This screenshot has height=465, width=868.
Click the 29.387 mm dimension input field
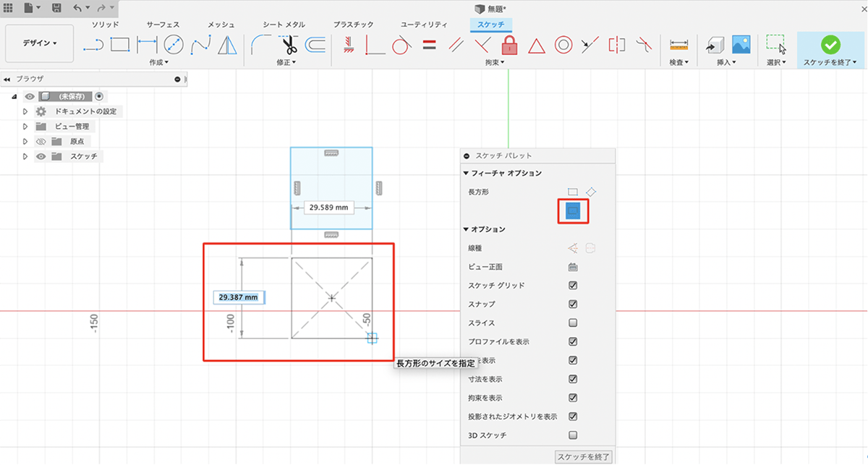tap(239, 297)
